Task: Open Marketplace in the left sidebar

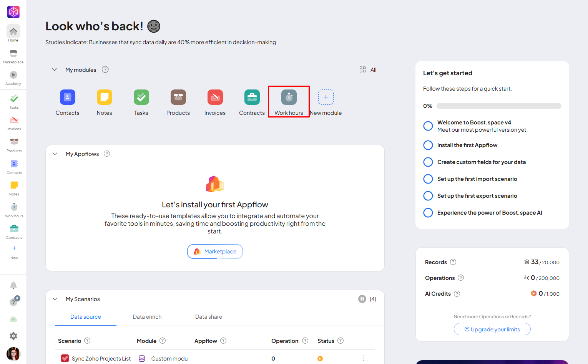Action: click(13, 56)
